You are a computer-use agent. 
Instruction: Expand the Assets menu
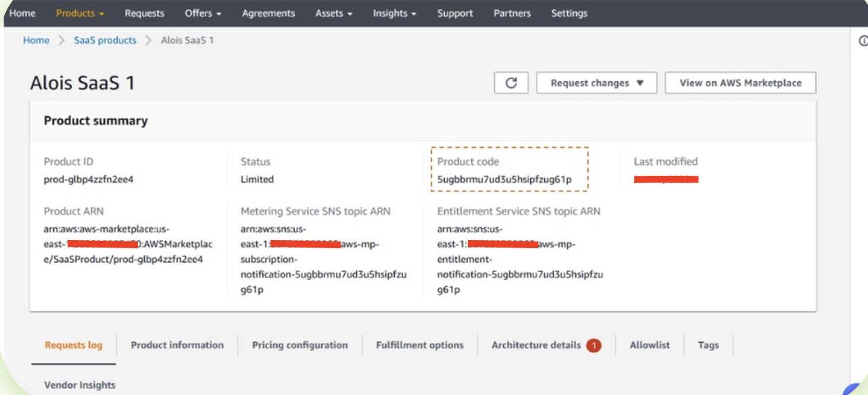[x=334, y=13]
